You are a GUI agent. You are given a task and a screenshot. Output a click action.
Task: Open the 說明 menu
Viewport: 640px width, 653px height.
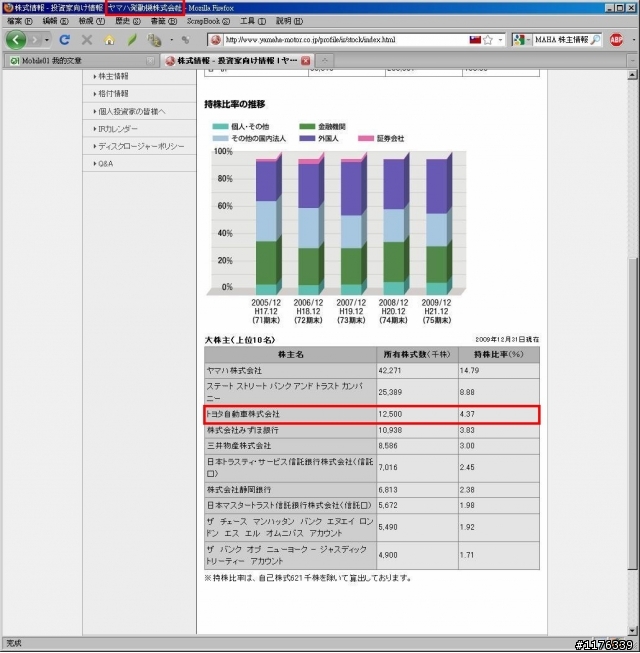point(289,21)
